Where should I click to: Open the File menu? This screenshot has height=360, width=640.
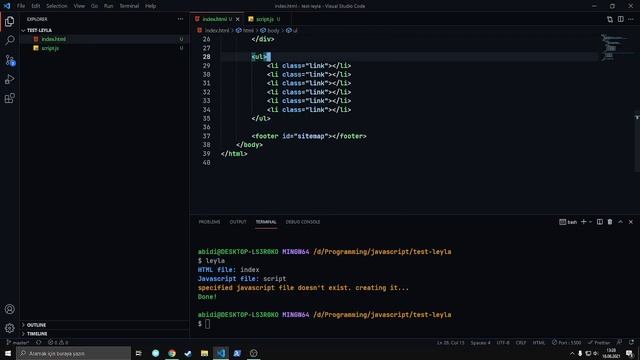pos(21,6)
